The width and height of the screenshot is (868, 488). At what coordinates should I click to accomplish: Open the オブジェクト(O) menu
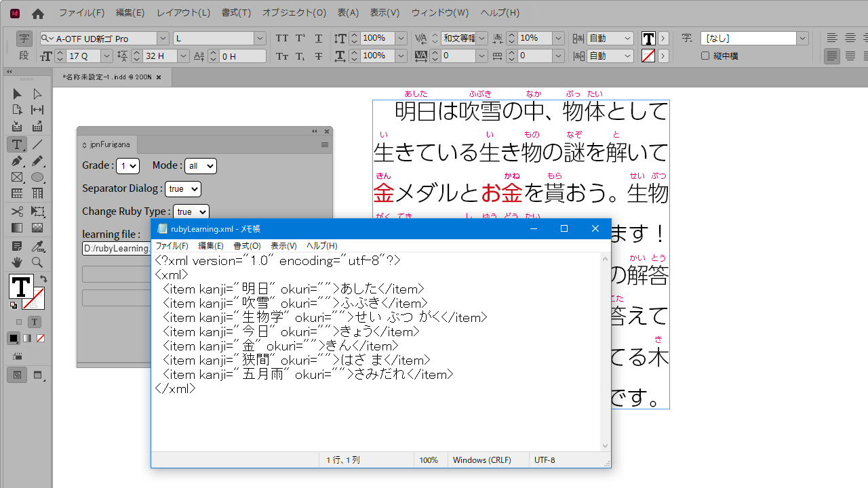pyautogui.click(x=294, y=13)
